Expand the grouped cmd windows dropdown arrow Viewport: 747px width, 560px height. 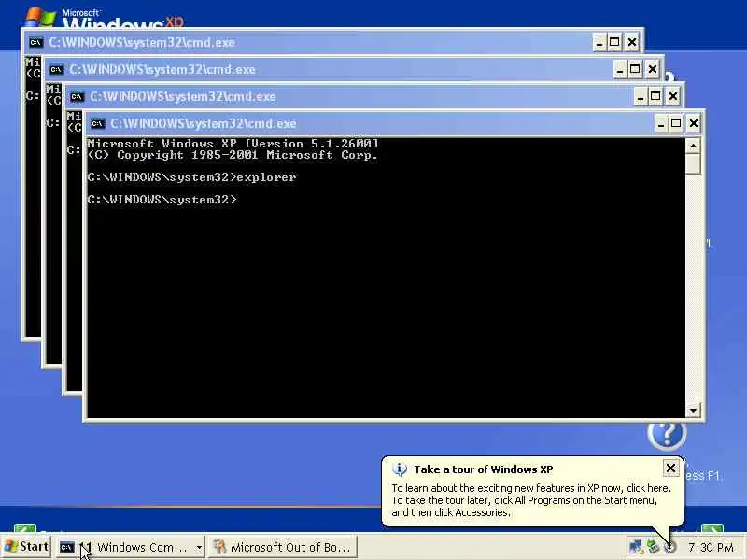[x=199, y=548]
